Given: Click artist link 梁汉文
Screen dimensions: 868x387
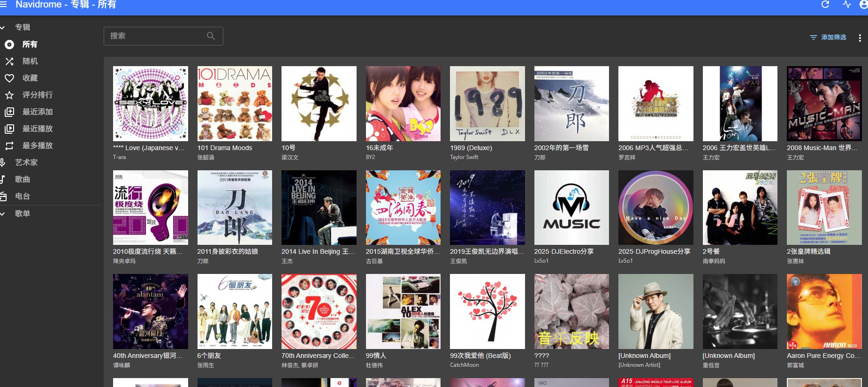Looking at the screenshot, I should [290, 158].
